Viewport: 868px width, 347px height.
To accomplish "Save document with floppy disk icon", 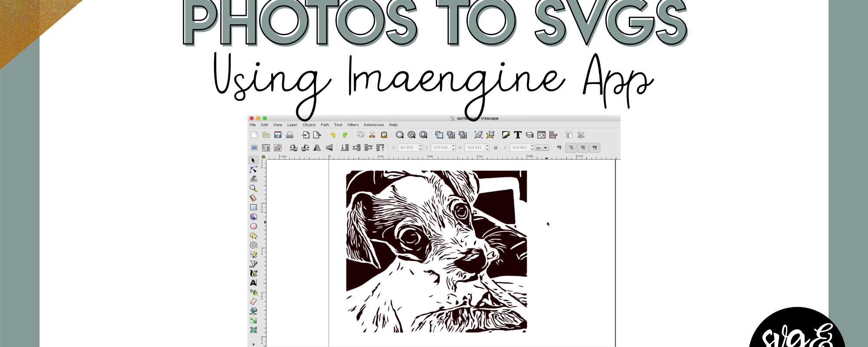I will point(278,135).
